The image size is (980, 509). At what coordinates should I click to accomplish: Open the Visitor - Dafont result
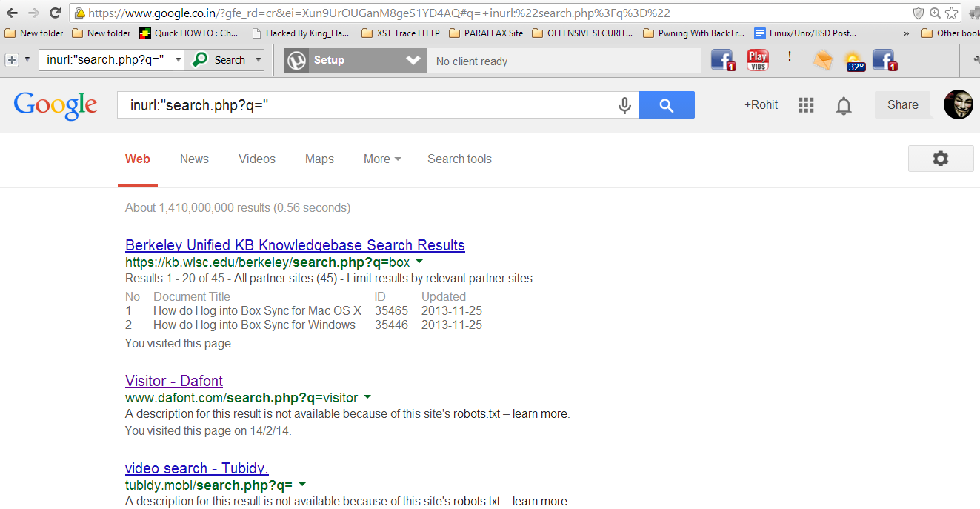(x=174, y=381)
